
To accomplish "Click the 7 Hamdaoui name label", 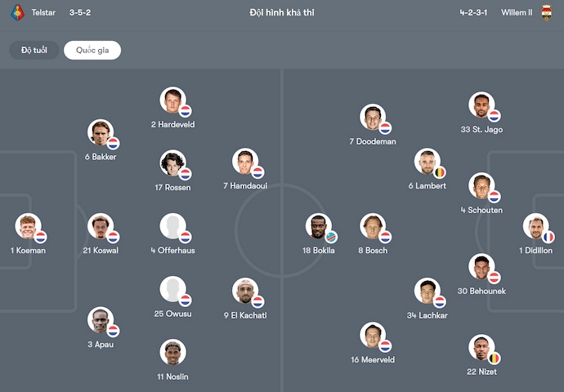I will point(244,186).
